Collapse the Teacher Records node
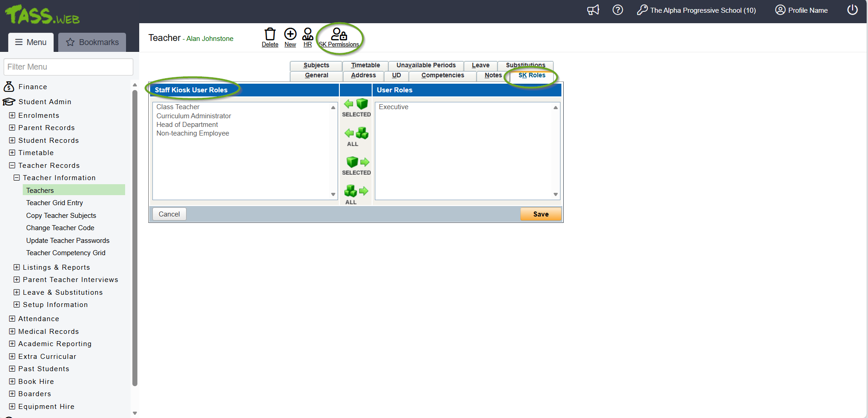Screen dimensions: 868x418 (12, 166)
